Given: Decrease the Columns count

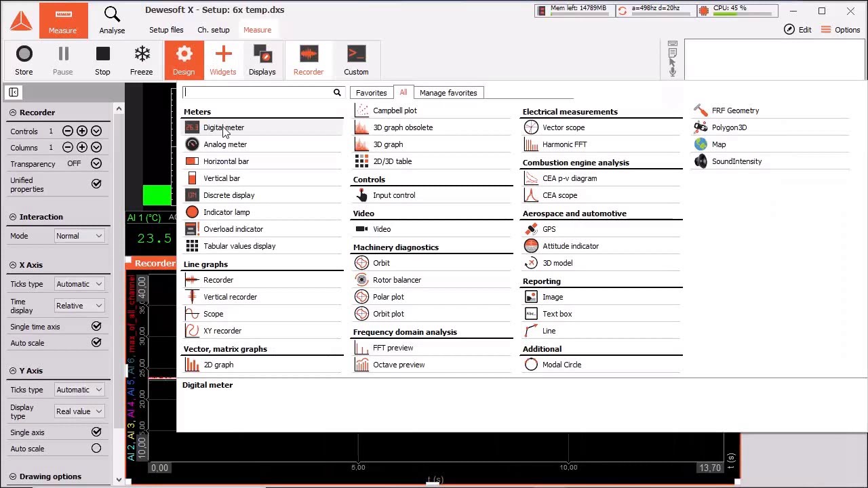Looking at the screenshot, I should pos(68,147).
